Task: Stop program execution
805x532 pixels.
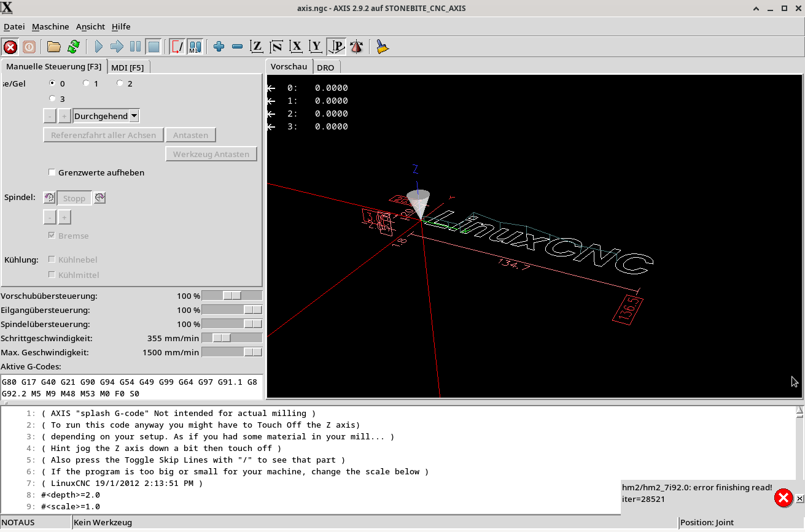Action: 154,47
